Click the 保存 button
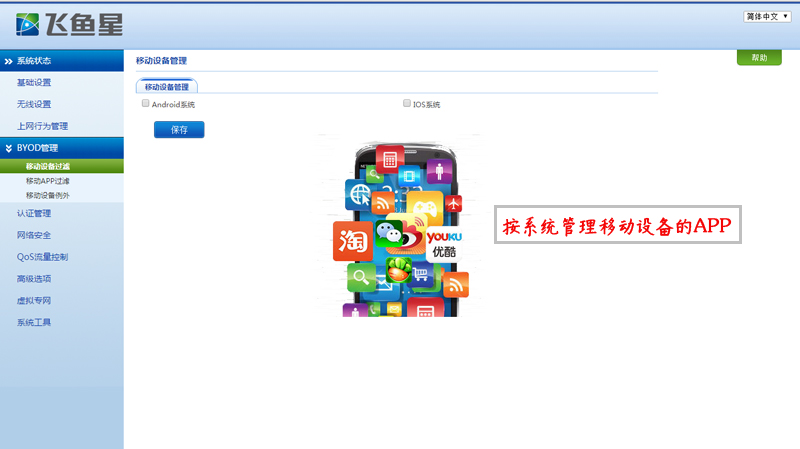 tap(179, 130)
